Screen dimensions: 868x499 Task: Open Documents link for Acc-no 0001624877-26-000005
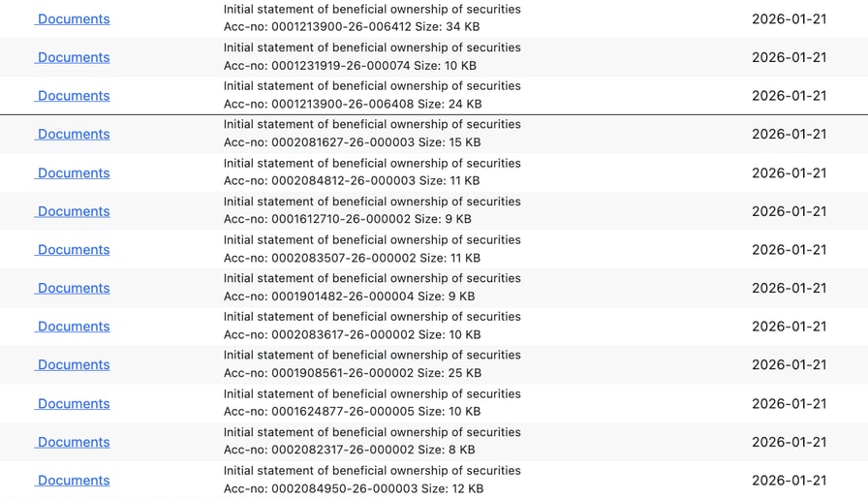click(74, 404)
